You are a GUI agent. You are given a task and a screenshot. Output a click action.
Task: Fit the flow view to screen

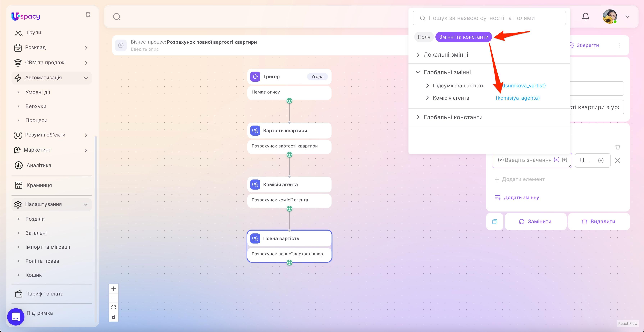pyautogui.click(x=113, y=308)
